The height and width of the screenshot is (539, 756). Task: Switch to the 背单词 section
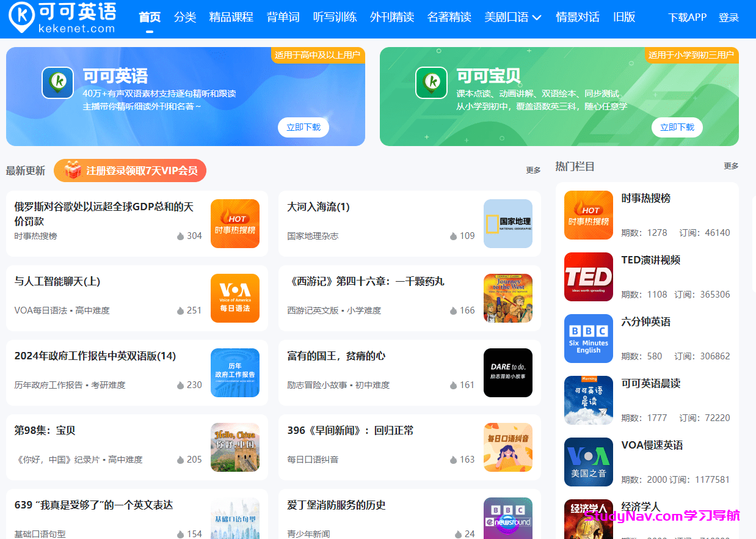(283, 17)
